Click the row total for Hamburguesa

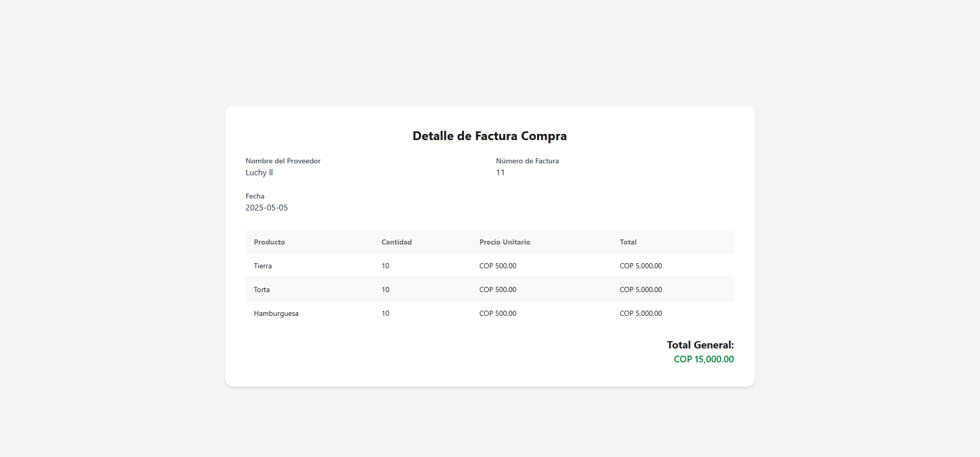click(x=641, y=313)
